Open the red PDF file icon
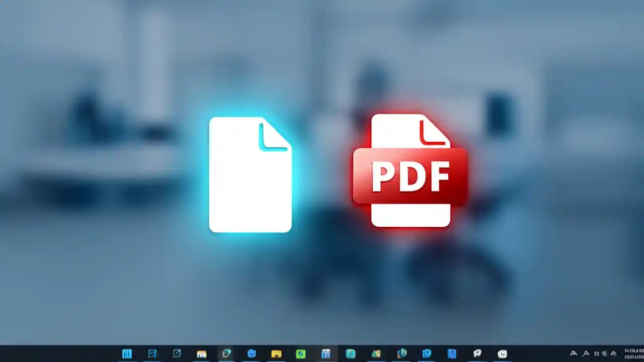The width and height of the screenshot is (644, 362). pyautogui.click(x=410, y=173)
